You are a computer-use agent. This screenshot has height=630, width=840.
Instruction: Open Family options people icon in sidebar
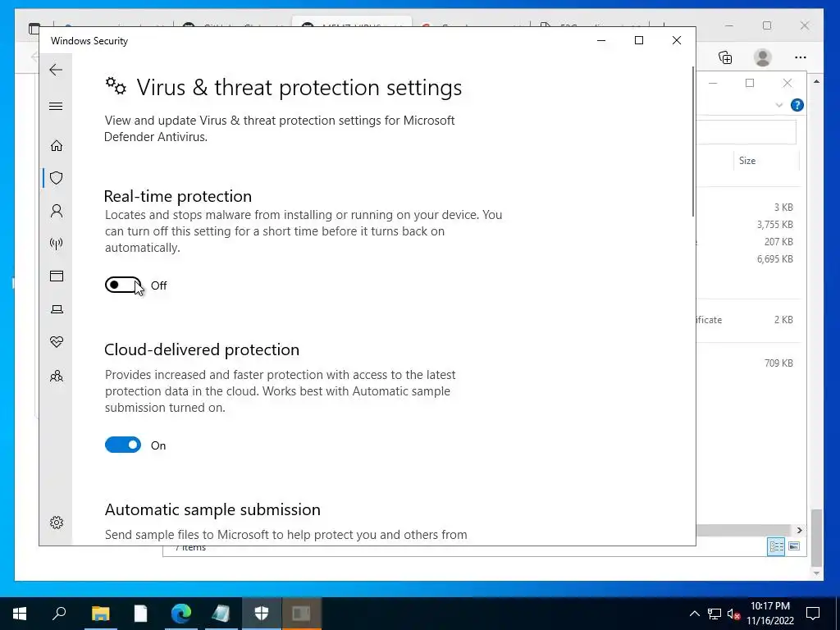click(x=57, y=376)
